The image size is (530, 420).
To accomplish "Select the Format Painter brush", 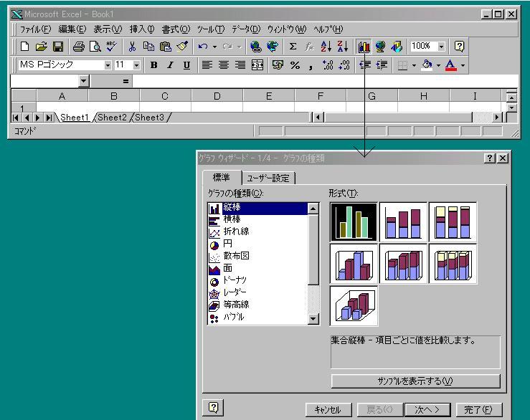I will pos(182,47).
